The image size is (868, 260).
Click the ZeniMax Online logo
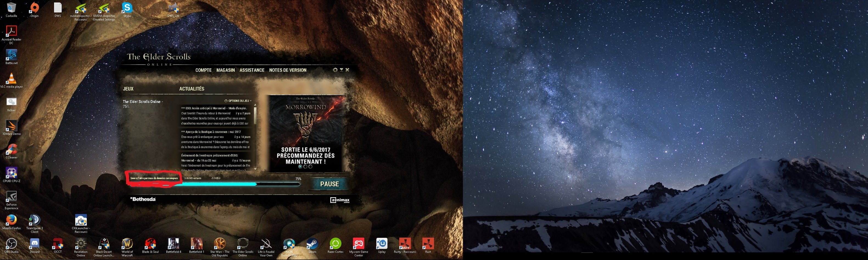point(340,200)
